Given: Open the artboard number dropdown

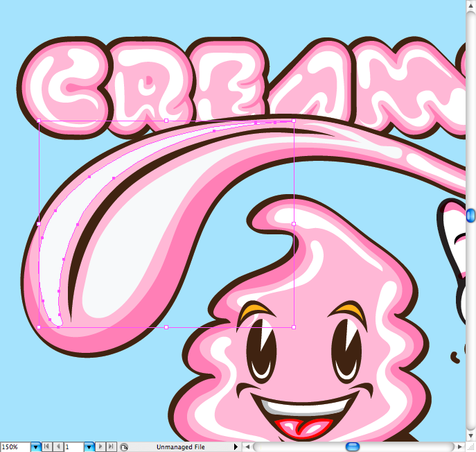Looking at the screenshot, I should pos(89,447).
